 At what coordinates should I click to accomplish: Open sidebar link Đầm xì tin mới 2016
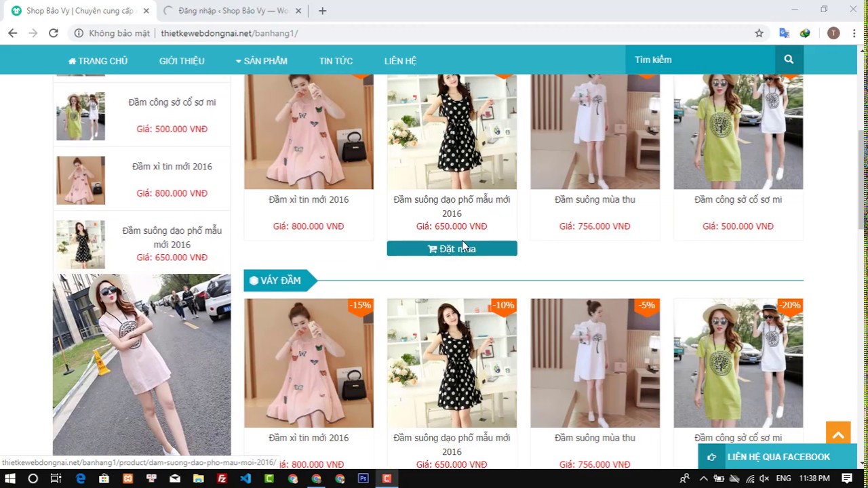click(x=172, y=166)
